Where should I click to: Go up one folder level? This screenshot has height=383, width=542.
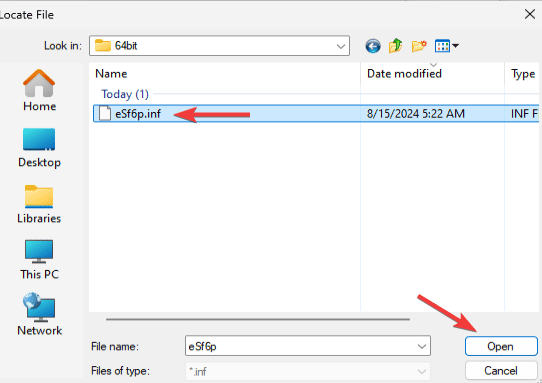pyautogui.click(x=395, y=46)
